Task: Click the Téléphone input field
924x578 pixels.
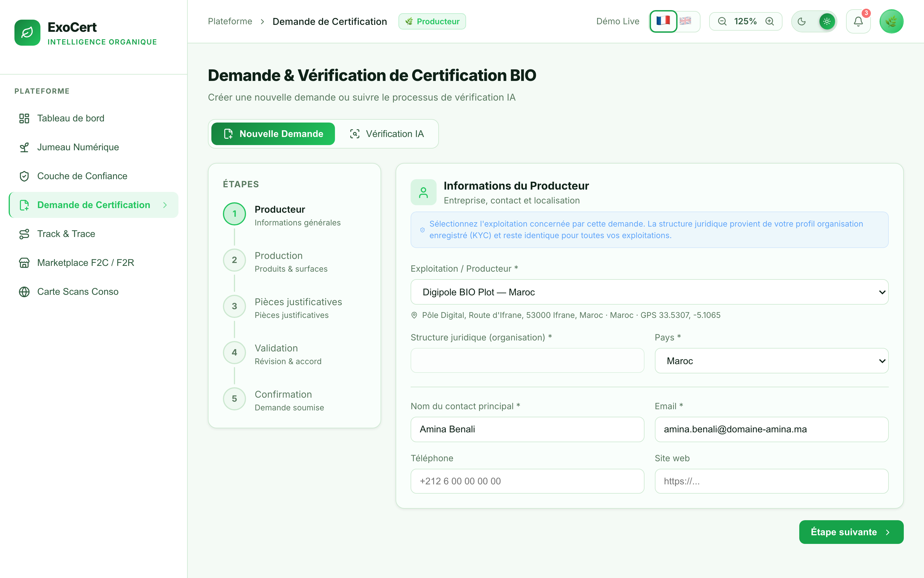Action: 527,481
